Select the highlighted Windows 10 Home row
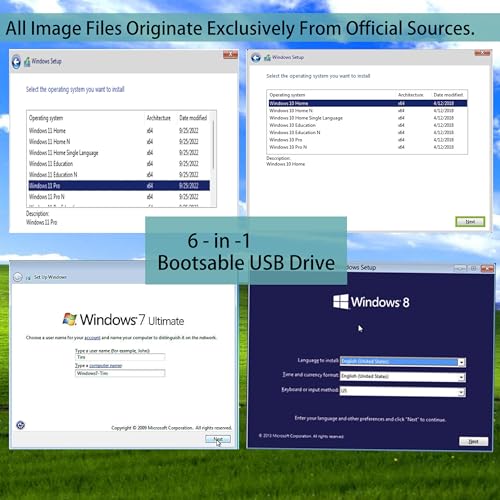The width and height of the screenshot is (500, 500). coord(368,103)
